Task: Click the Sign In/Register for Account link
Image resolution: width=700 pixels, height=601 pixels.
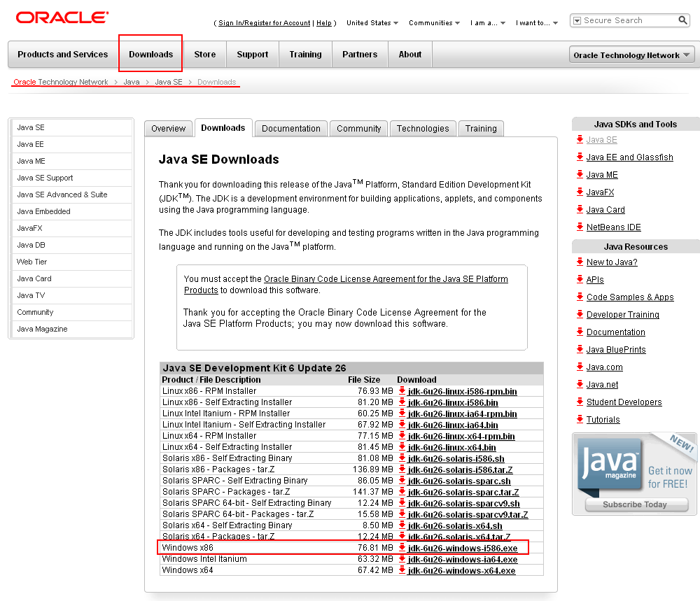Action: coord(265,23)
